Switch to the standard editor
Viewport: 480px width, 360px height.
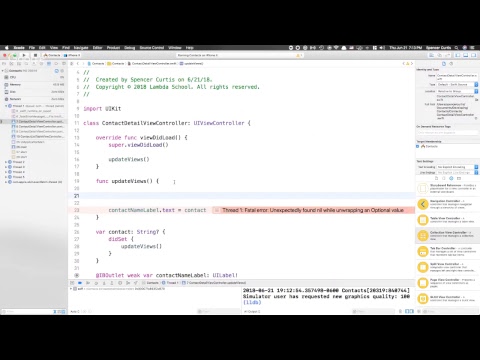pos(431,55)
